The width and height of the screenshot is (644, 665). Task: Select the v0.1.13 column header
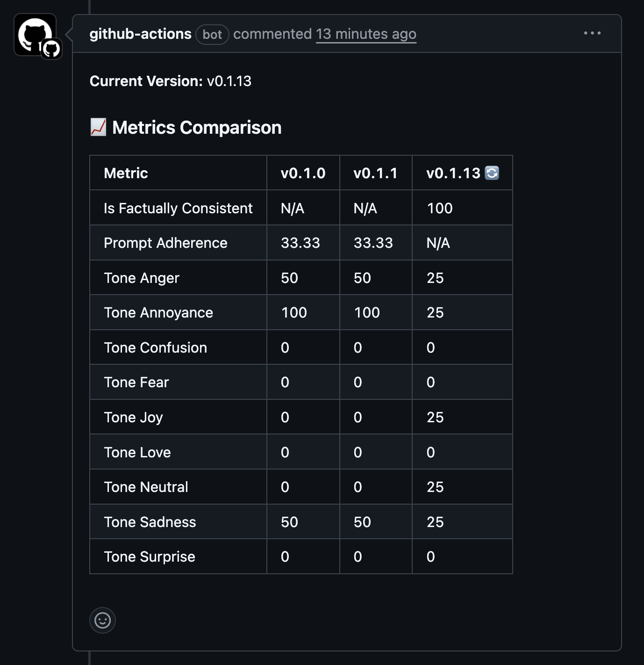453,173
